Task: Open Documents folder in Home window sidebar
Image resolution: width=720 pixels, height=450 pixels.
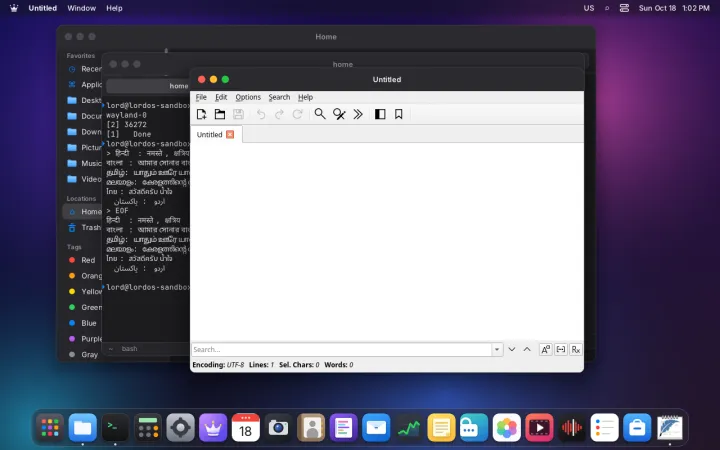Action: point(84,116)
